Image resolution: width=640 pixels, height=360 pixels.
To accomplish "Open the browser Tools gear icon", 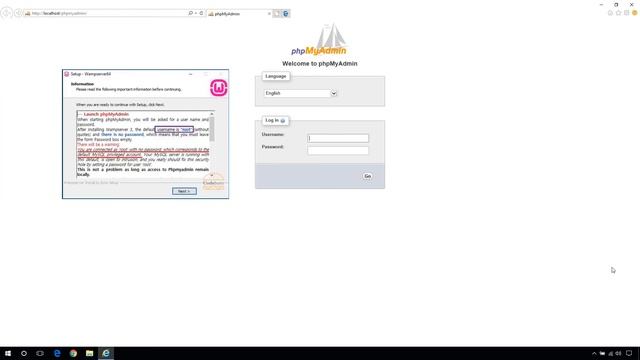I will pyautogui.click(x=627, y=13).
